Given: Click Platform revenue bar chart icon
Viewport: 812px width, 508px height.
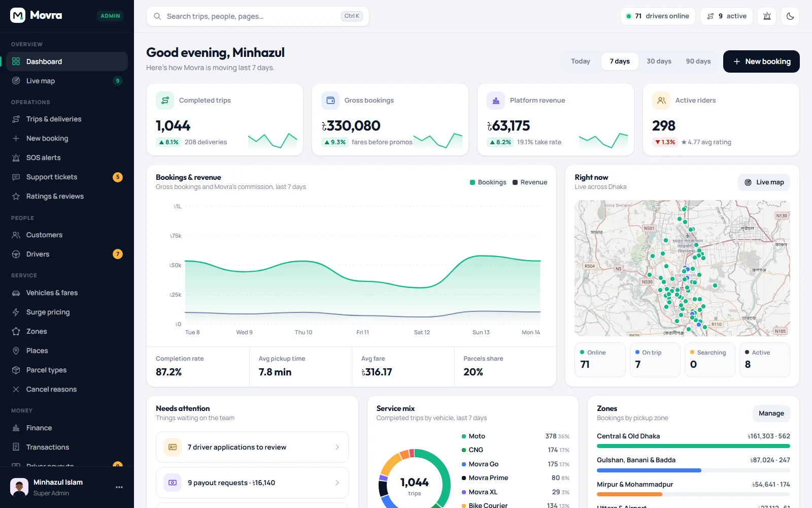Looking at the screenshot, I should 496,101.
